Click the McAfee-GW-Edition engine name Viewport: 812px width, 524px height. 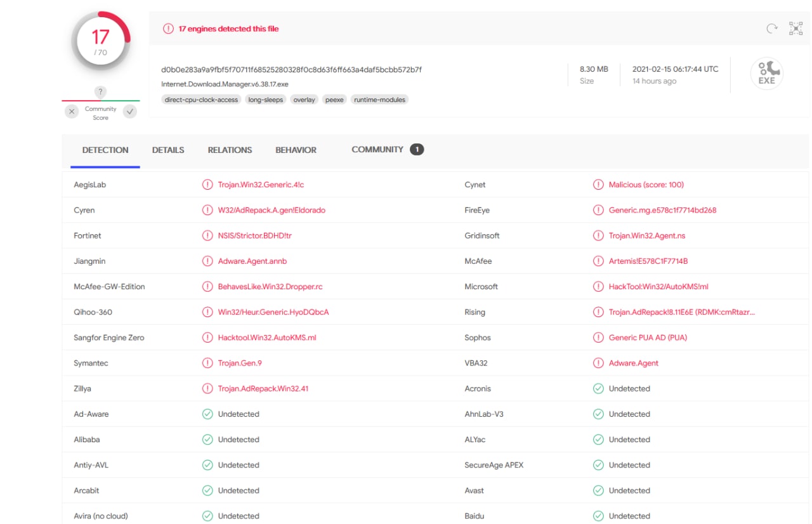[109, 287]
